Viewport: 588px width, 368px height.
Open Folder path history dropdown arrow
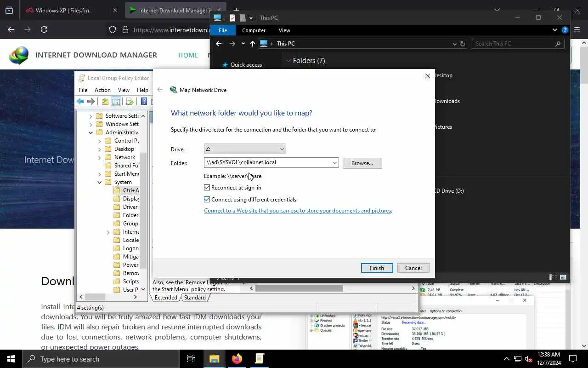point(335,163)
